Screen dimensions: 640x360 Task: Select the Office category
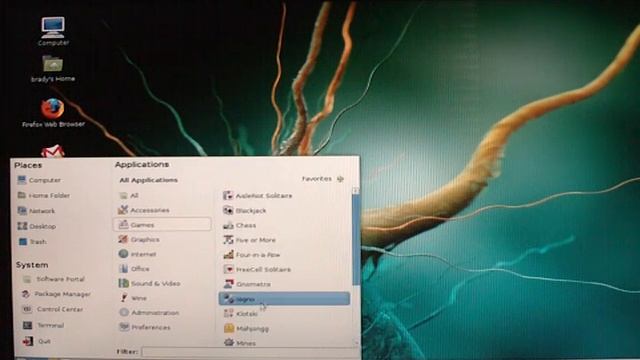(134, 269)
